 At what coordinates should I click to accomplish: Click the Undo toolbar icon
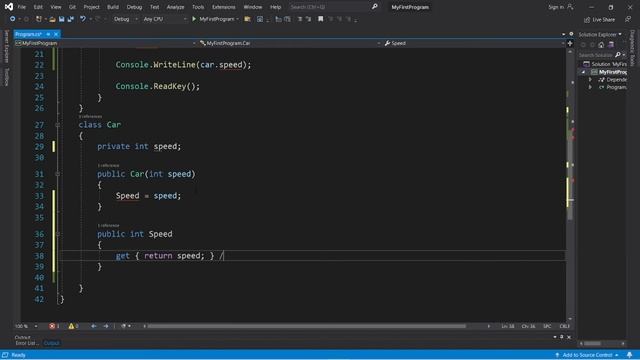83,19
